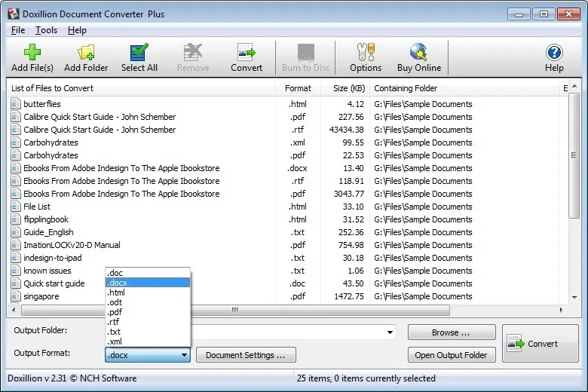Click the status text 25 items, 0 items currently selected

click(x=366, y=378)
